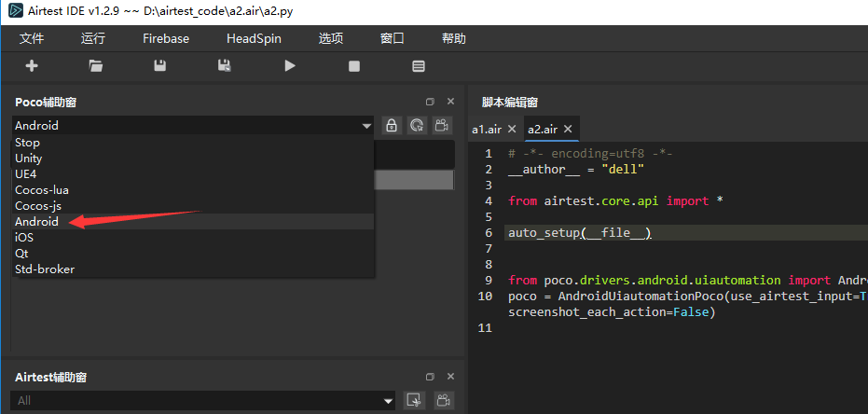
Task: Select Stop in the Poco mode list
Action: (193, 143)
